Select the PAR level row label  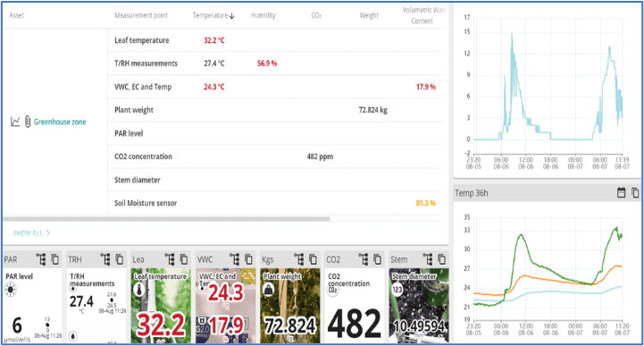pos(129,133)
